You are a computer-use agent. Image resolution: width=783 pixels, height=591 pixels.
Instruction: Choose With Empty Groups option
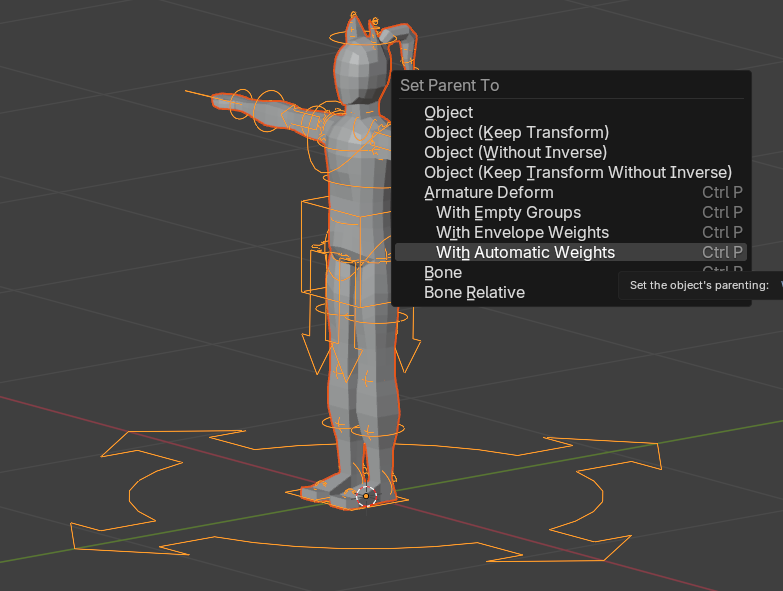coord(508,213)
